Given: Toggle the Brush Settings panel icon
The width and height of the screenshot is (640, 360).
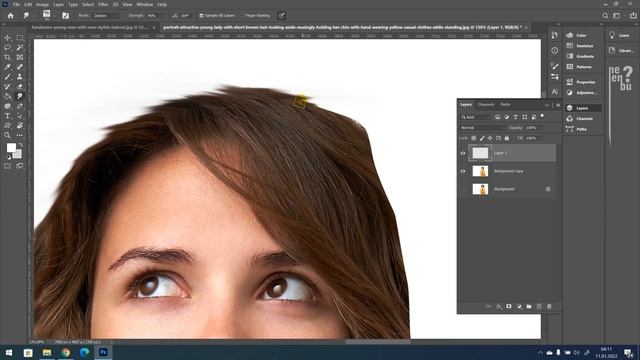Looking at the screenshot, I should point(65,16).
